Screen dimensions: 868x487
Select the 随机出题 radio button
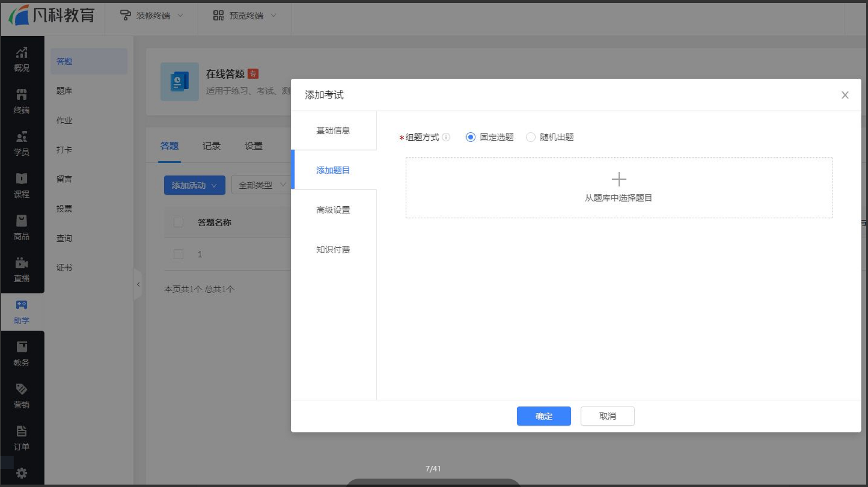pos(530,137)
